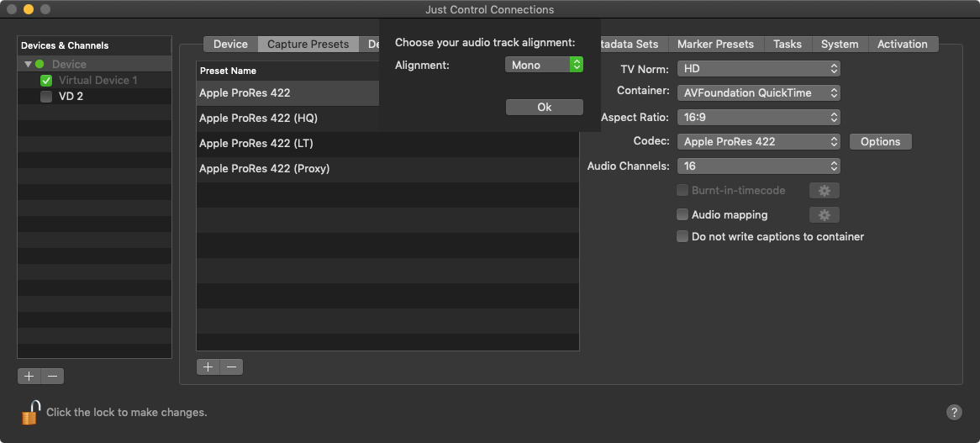Click the Ok button in alignment dialog
Viewport: 980px width, 443px height.
coord(544,108)
